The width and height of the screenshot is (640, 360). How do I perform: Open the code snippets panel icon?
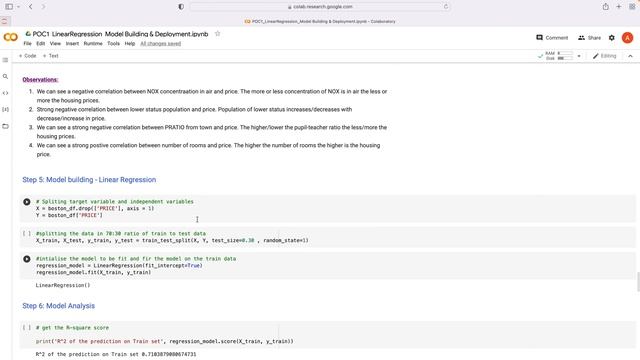pyautogui.click(x=5, y=93)
